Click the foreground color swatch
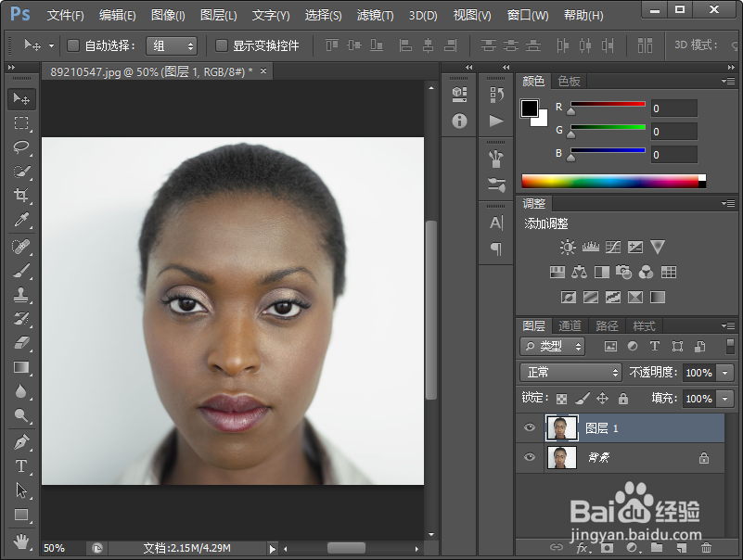743x560 pixels. [530, 108]
